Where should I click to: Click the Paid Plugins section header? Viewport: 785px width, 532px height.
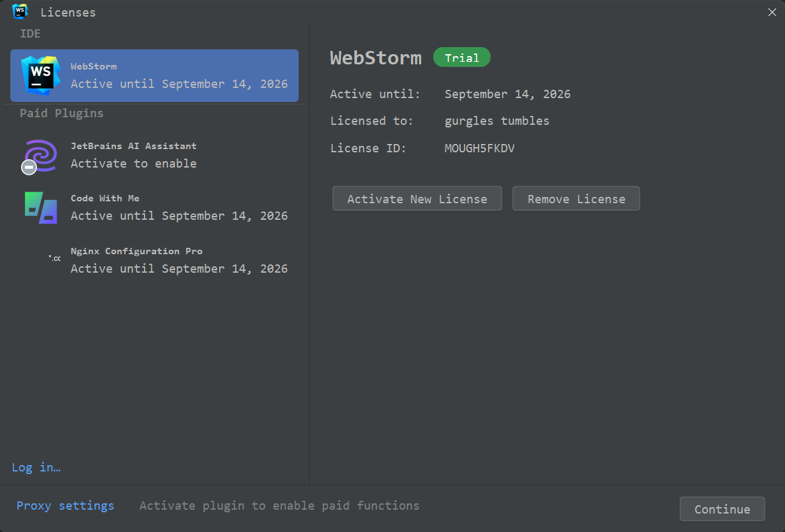tap(61, 113)
